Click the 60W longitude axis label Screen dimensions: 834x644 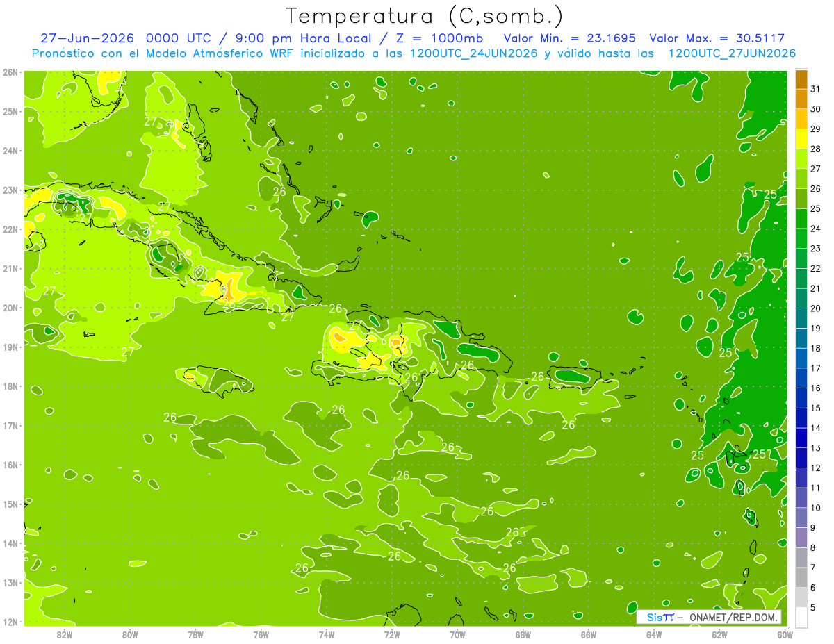pos(785,634)
